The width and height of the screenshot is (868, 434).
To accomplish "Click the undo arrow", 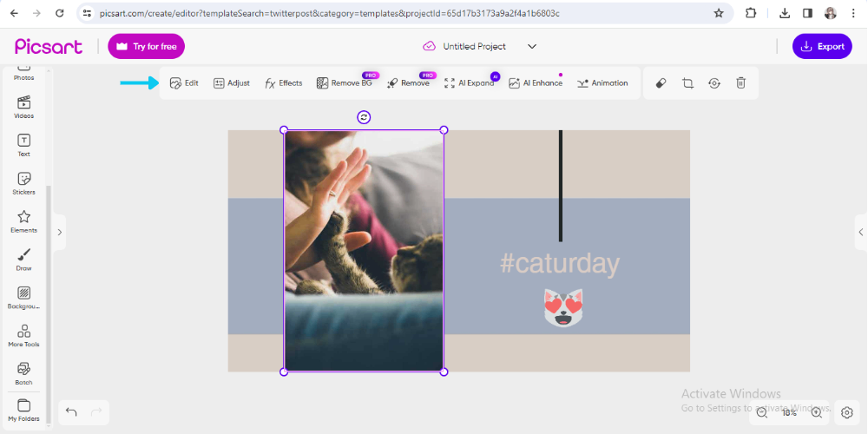I will (x=71, y=411).
